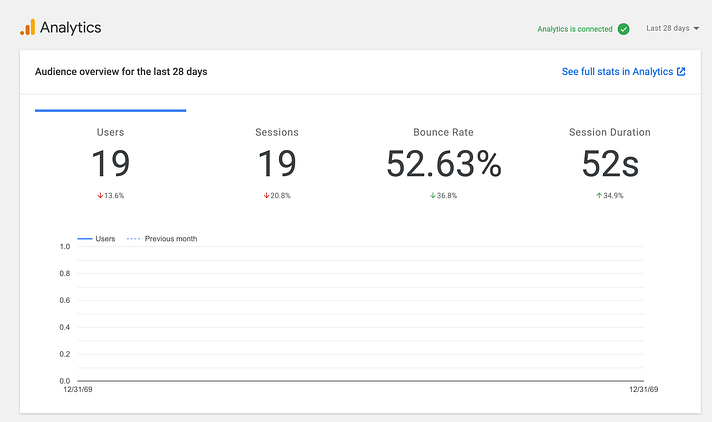Click the red down arrow under Users
Screen dimensions: 712x422
(x=100, y=195)
